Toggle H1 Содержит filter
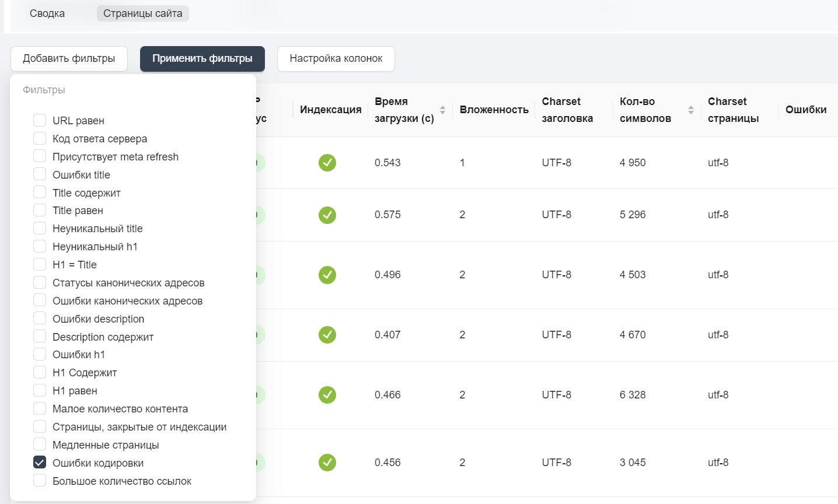 pyautogui.click(x=40, y=372)
